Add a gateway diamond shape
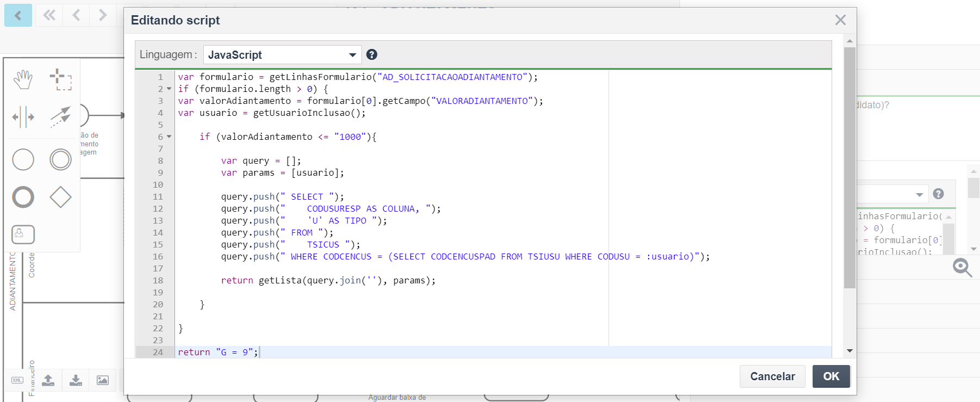This screenshot has width=980, height=402. tap(60, 197)
